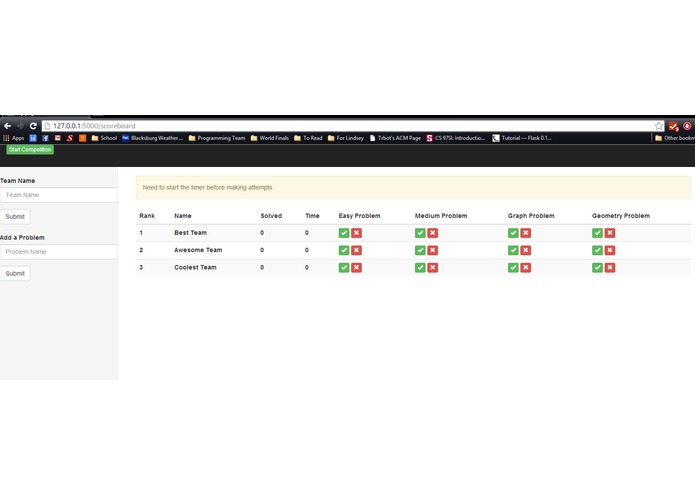
Task: Mark Graph Problem correct for Awesome Team
Action: tap(513, 250)
